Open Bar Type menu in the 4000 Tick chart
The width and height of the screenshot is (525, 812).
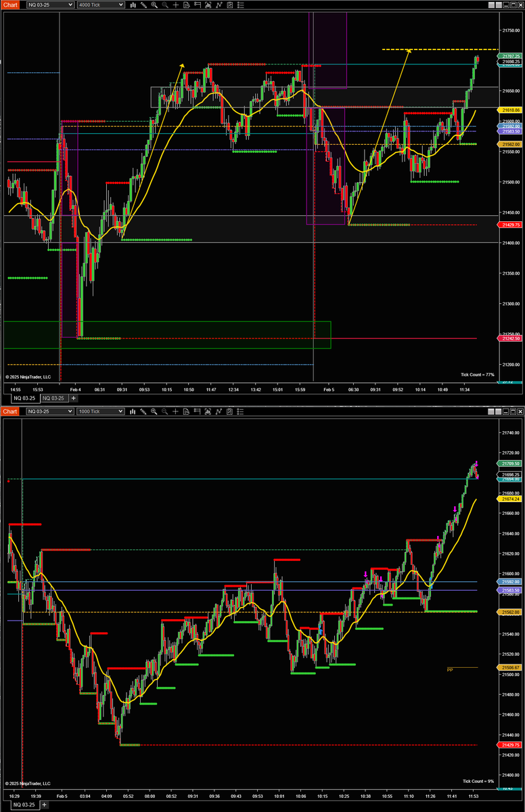(133, 5)
